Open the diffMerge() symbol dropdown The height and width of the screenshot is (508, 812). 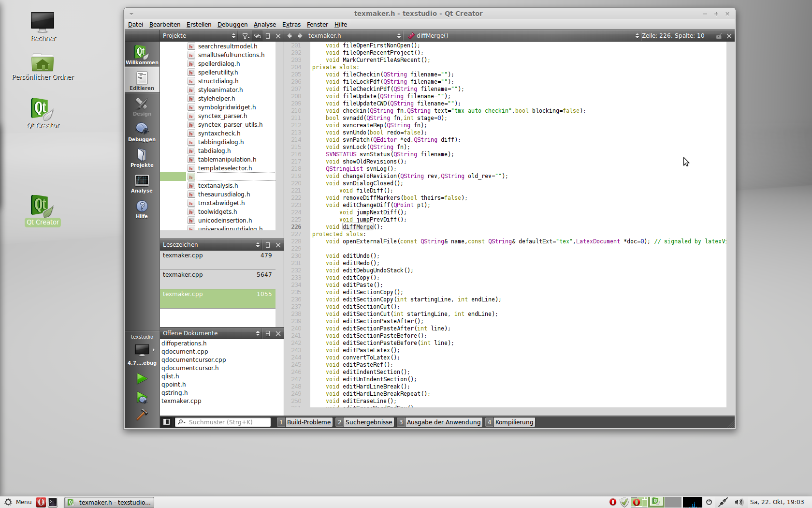point(523,36)
